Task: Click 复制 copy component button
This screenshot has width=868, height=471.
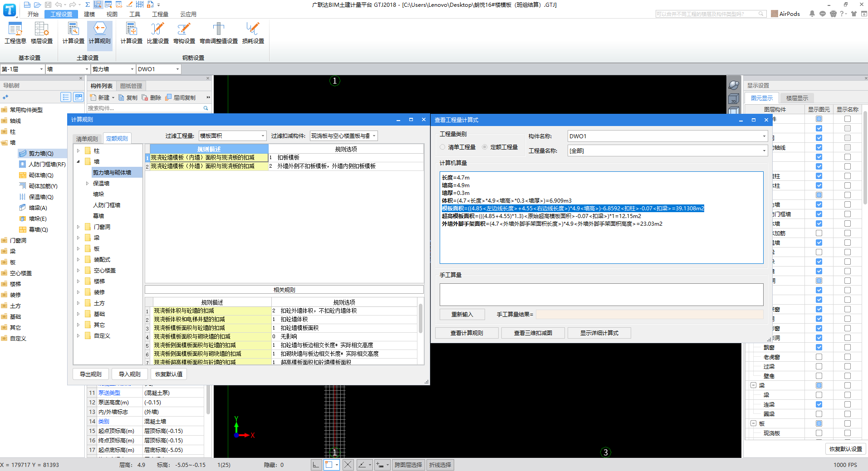Action: (128, 97)
